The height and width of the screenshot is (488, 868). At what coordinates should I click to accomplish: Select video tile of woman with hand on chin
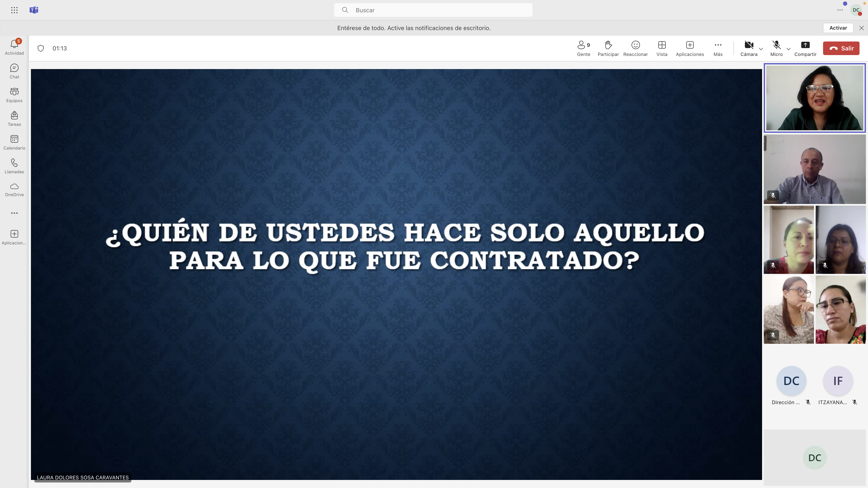789,309
